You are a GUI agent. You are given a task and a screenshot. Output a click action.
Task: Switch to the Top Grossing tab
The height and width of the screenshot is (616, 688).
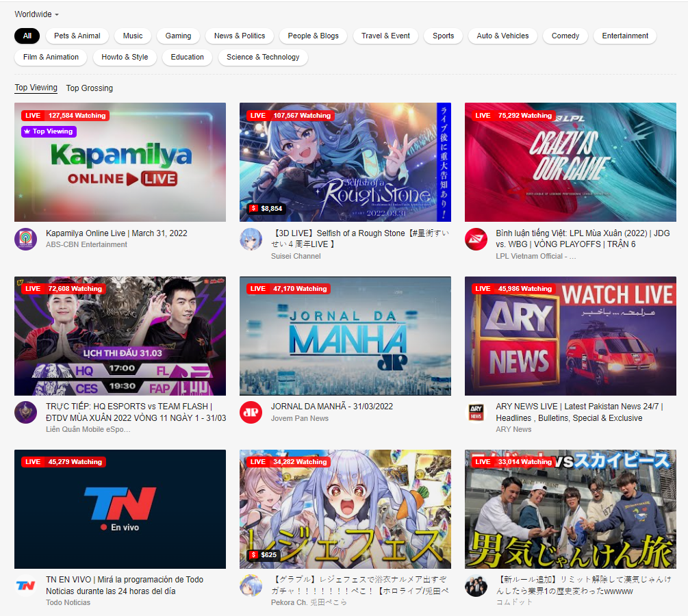pos(90,88)
